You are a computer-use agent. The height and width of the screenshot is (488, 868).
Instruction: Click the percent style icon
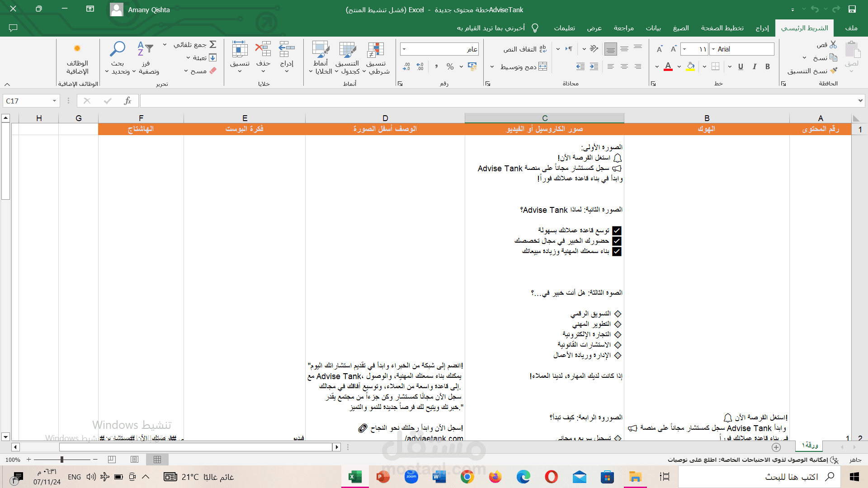(450, 67)
